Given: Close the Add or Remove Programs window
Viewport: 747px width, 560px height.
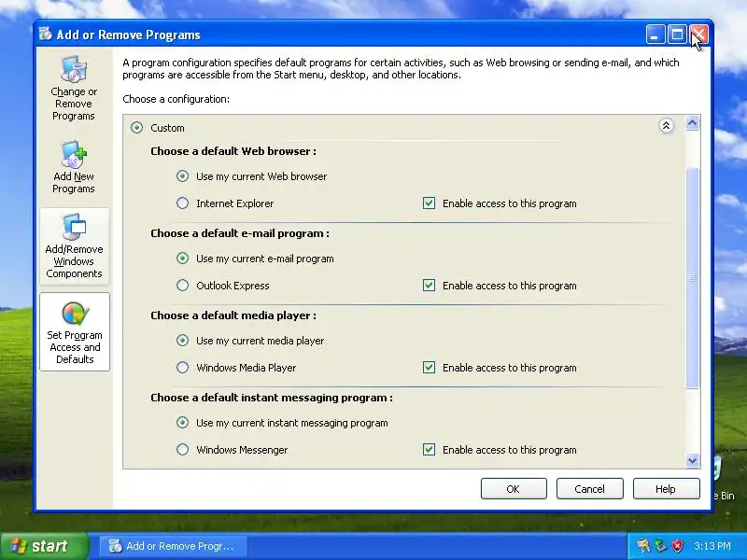Looking at the screenshot, I should click(698, 35).
